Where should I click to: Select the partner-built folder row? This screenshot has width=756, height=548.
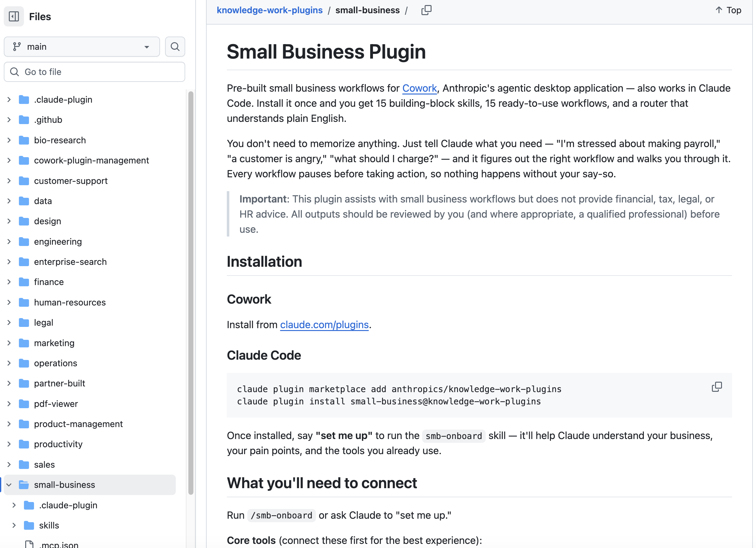(90, 384)
